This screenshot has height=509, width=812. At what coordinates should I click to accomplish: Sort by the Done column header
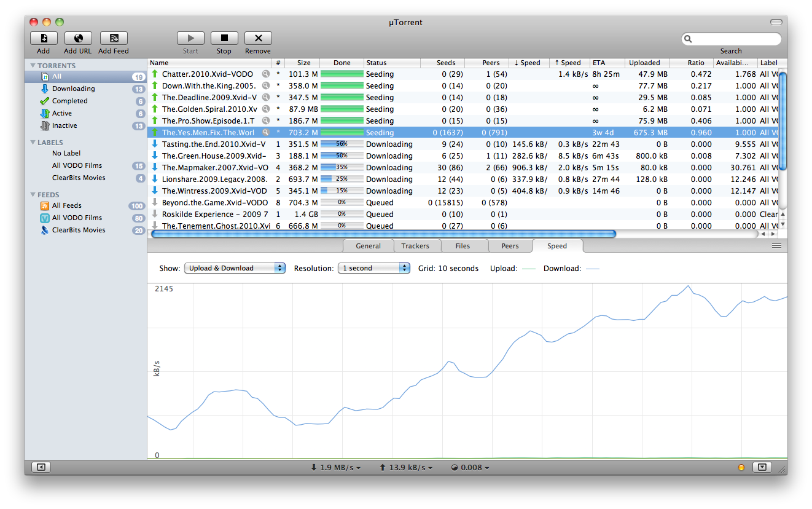[342, 63]
